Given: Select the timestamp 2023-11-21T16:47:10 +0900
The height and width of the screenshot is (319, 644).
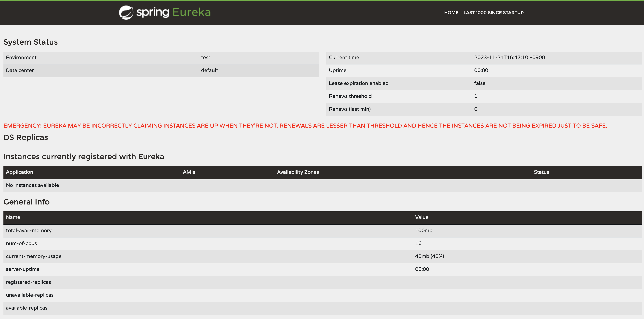Looking at the screenshot, I should pyautogui.click(x=510, y=57).
